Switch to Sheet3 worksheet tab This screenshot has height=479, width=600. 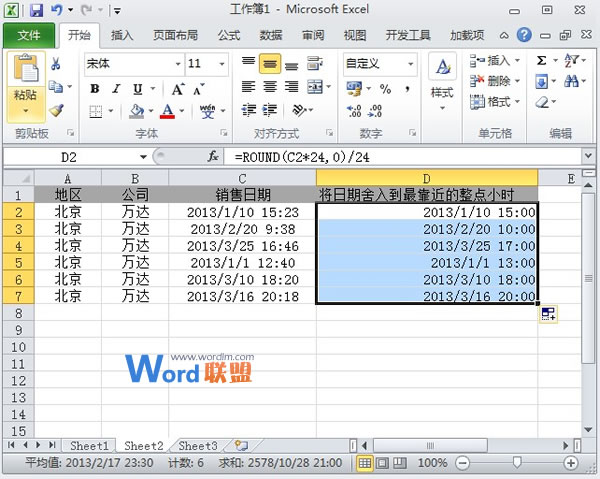tap(197, 445)
